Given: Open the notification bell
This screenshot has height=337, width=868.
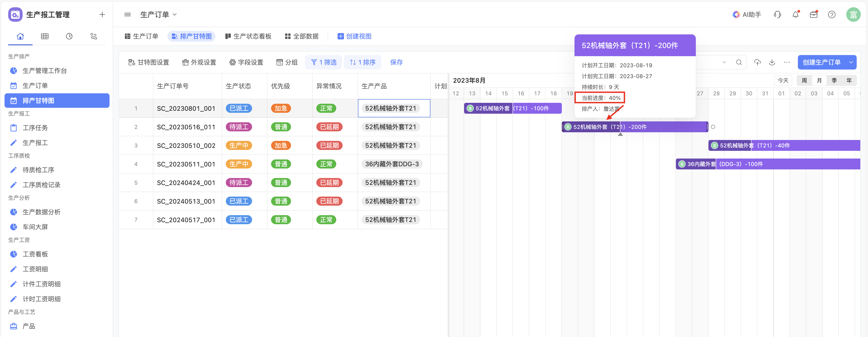Looking at the screenshot, I should tap(796, 14).
